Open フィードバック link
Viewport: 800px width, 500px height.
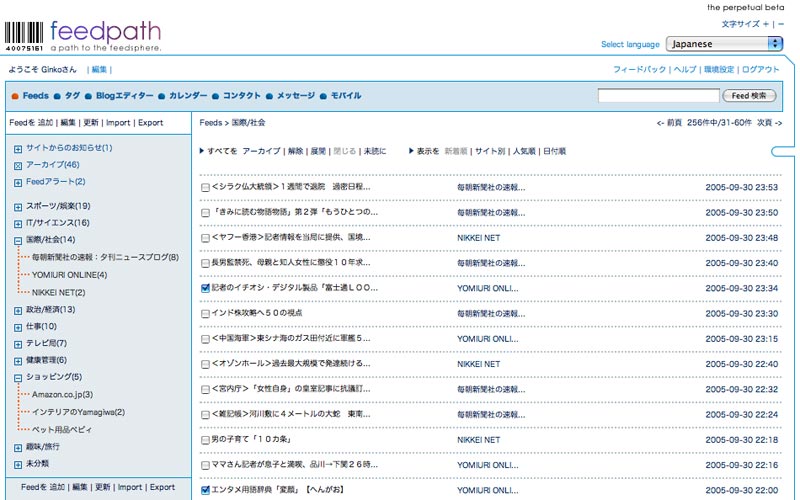[640, 69]
